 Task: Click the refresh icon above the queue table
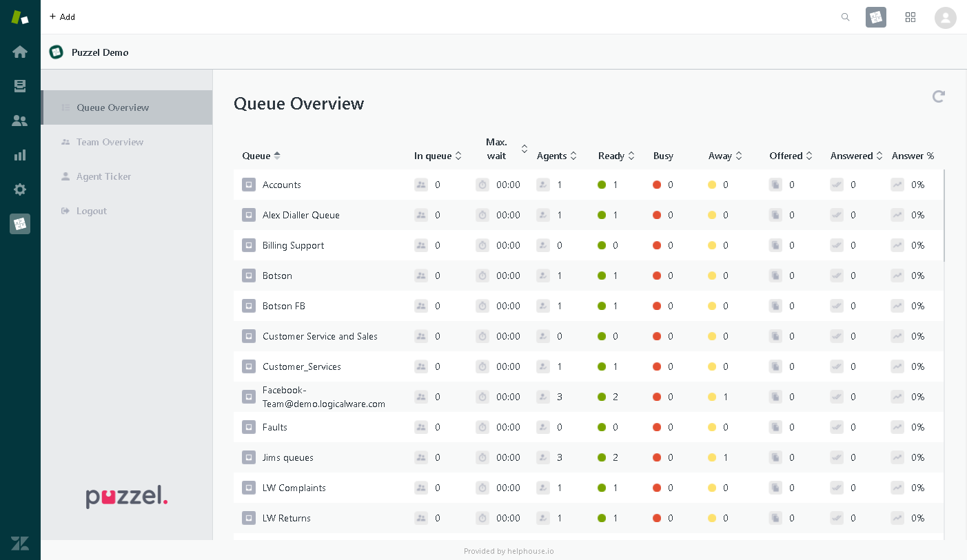[x=938, y=96]
